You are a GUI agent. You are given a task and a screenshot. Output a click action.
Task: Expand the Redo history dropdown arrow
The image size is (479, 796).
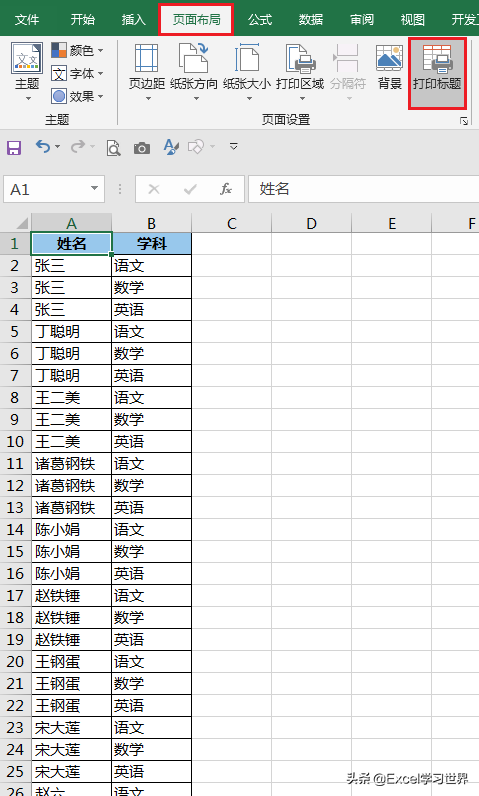92,147
